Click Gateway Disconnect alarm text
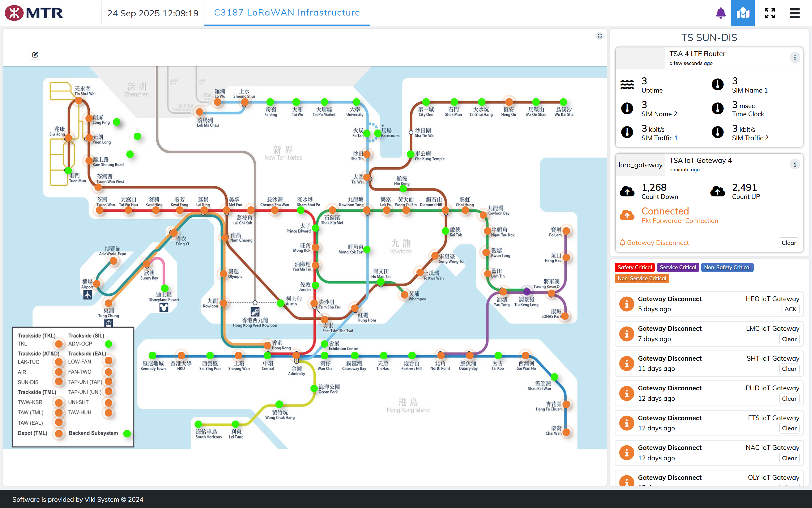Viewport: 812px width, 508px height. [658, 243]
